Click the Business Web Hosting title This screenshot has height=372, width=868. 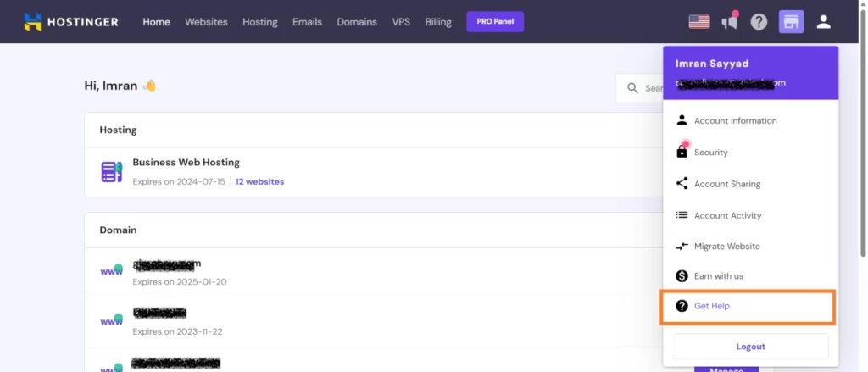click(186, 163)
